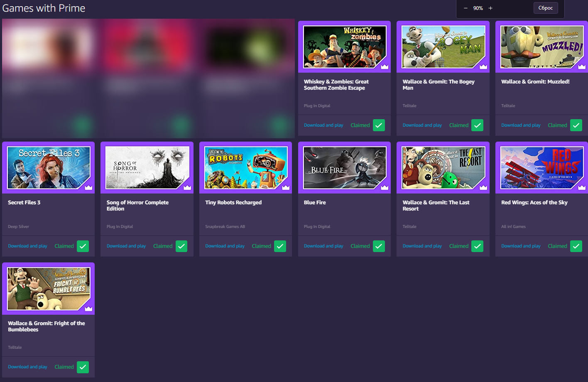Select the 'Secret Files 3' title text
This screenshot has height=382, width=588.
[24, 203]
